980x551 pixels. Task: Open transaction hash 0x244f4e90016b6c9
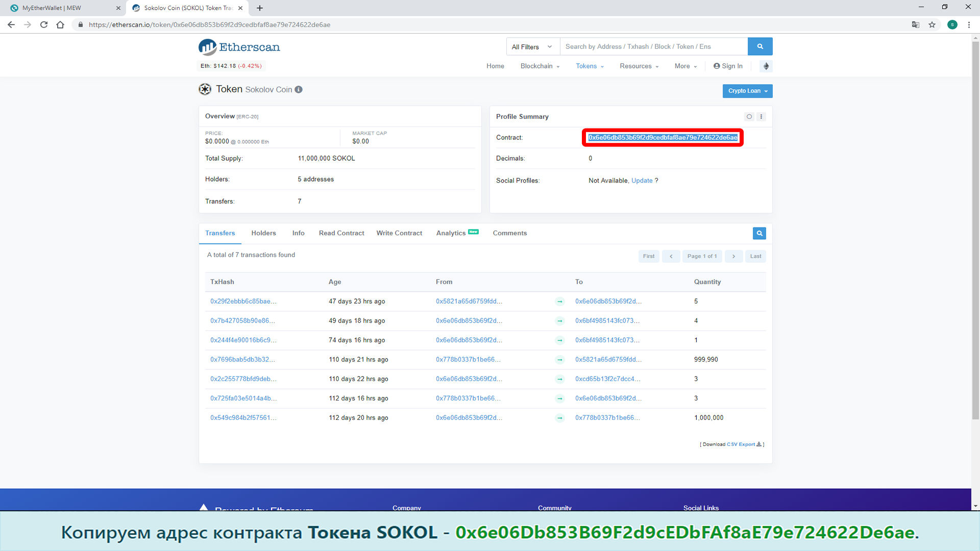tap(243, 340)
